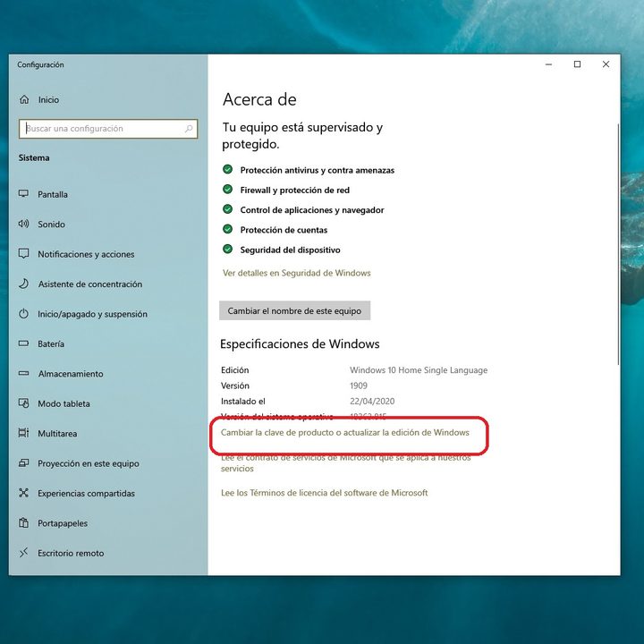Click the Windows 10 Home Single Language value
Image resolution: width=644 pixels, height=644 pixels.
tap(419, 370)
